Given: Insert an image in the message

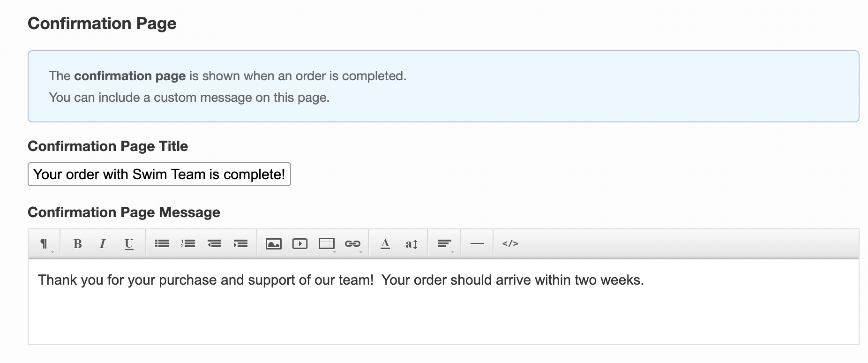Looking at the screenshot, I should click(x=274, y=243).
